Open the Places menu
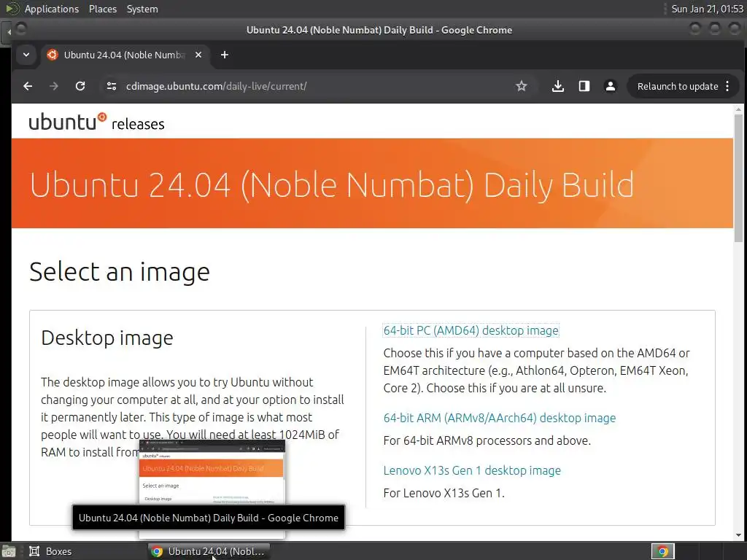 [x=102, y=9]
